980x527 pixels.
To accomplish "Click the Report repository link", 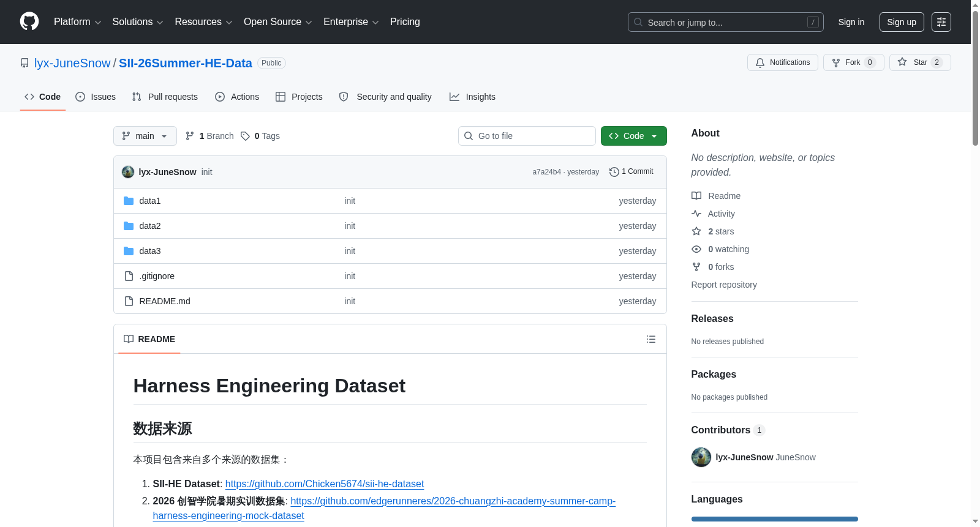I will click(x=724, y=285).
